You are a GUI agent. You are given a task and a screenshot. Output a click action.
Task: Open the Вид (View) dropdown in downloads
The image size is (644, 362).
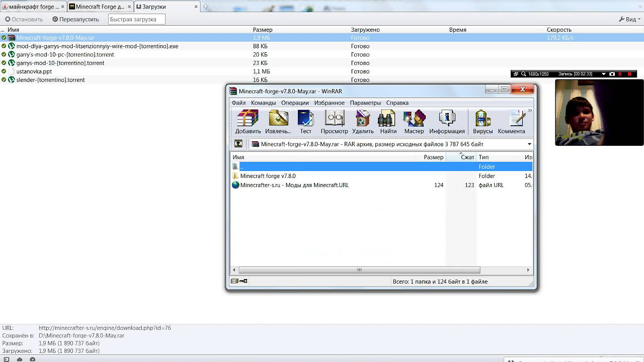tap(629, 19)
